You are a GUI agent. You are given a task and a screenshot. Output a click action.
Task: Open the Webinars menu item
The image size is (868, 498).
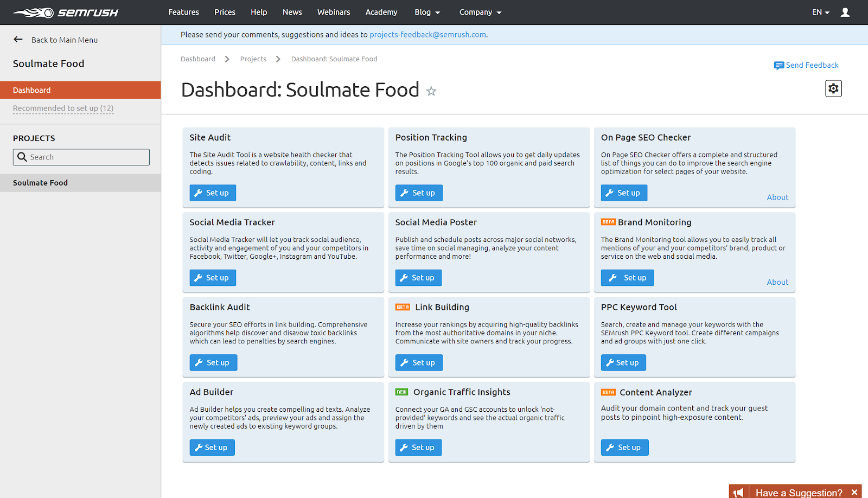(x=334, y=12)
